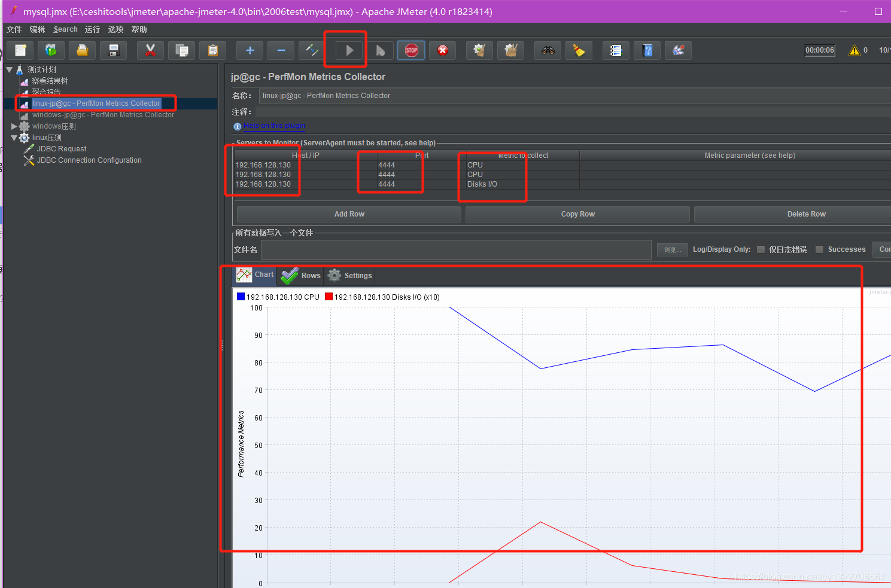Screen dimensions: 891x588
Task: Start the test with the Run arrow
Action: [x=349, y=50]
